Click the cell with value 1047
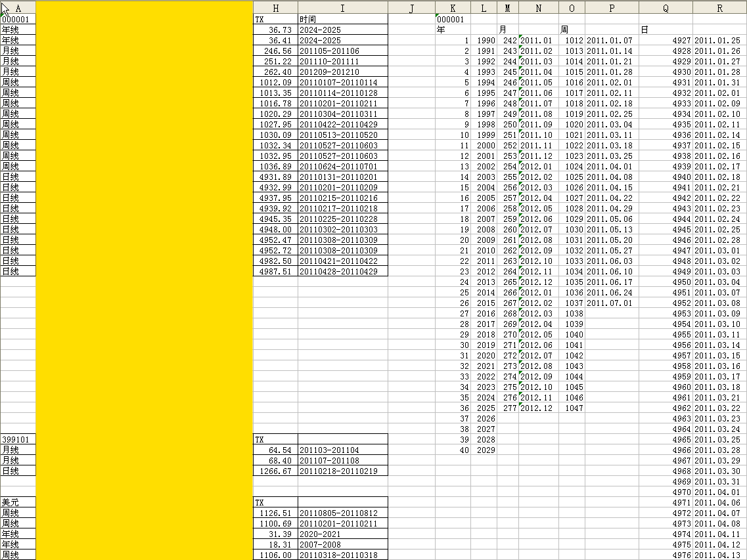The width and height of the screenshot is (747, 560). tap(572, 408)
